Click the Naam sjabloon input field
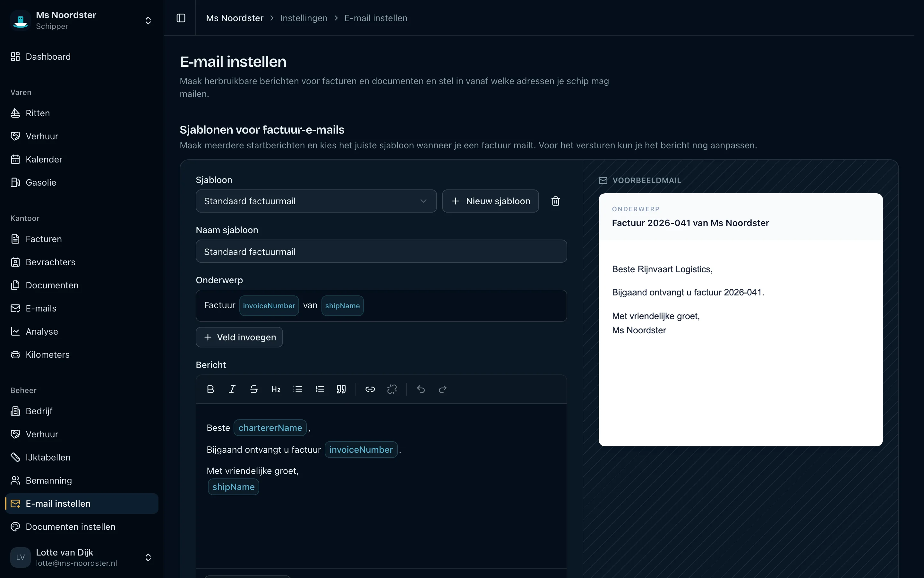The height and width of the screenshot is (578, 924). click(x=381, y=251)
